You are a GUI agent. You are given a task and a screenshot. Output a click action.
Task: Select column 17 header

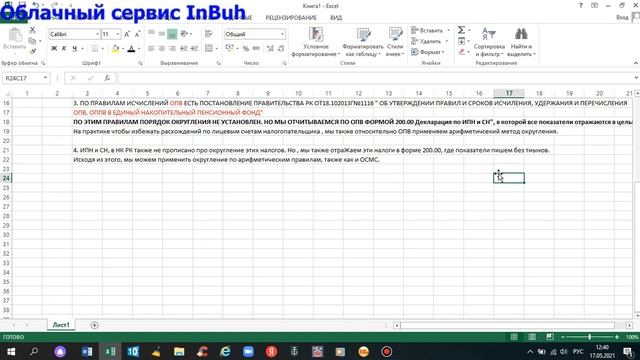click(509, 93)
